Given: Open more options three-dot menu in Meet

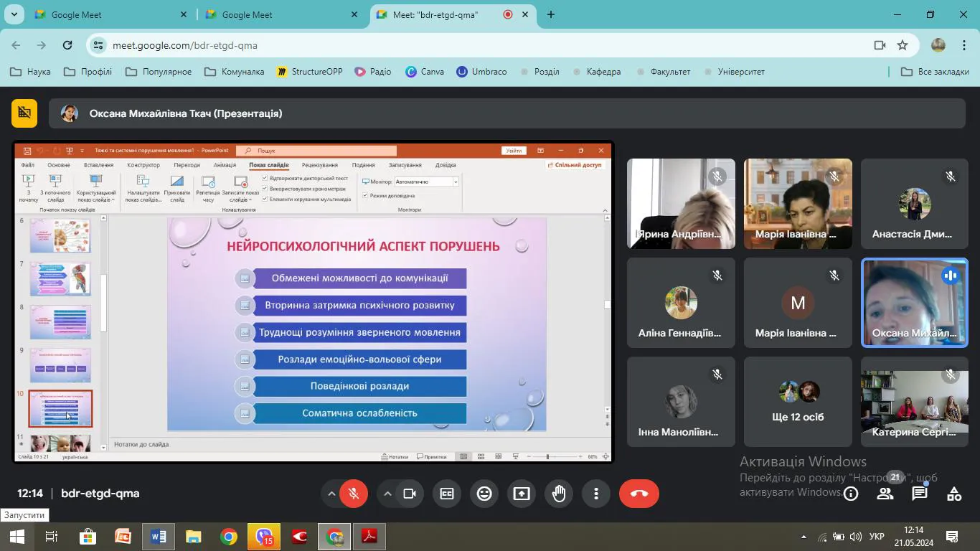Looking at the screenshot, I should pos(596,494).
